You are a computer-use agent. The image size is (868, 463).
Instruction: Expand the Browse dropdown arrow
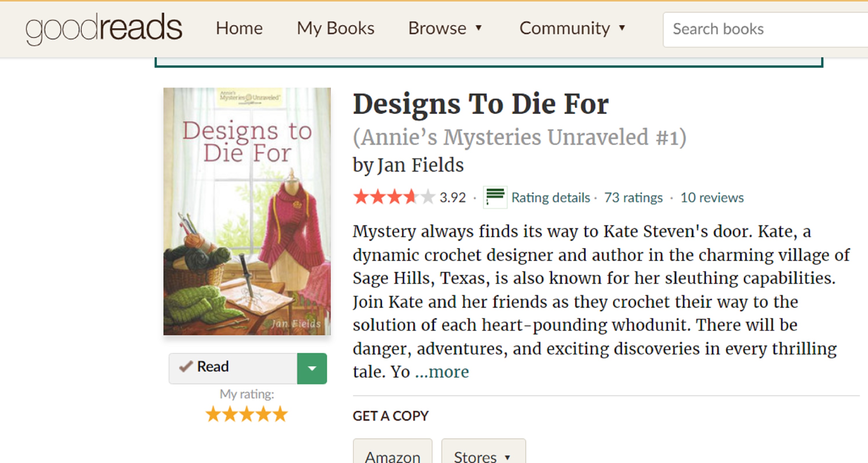point(478,28)
